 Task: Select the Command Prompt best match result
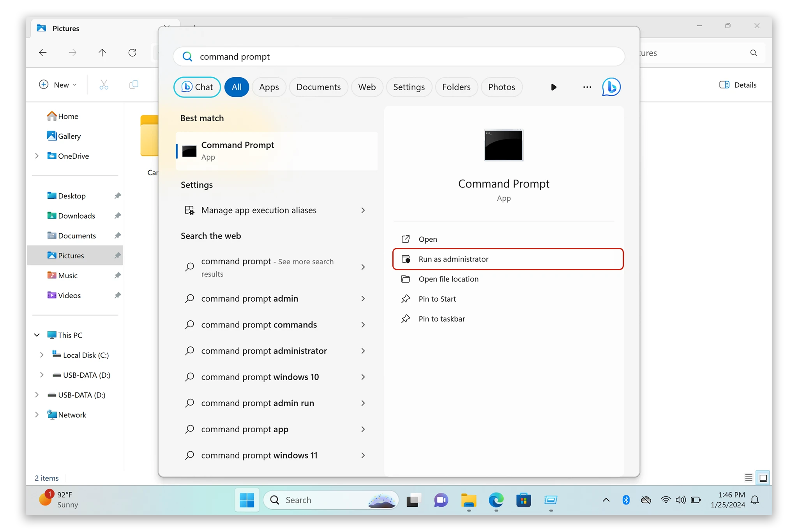click(277, 151)
